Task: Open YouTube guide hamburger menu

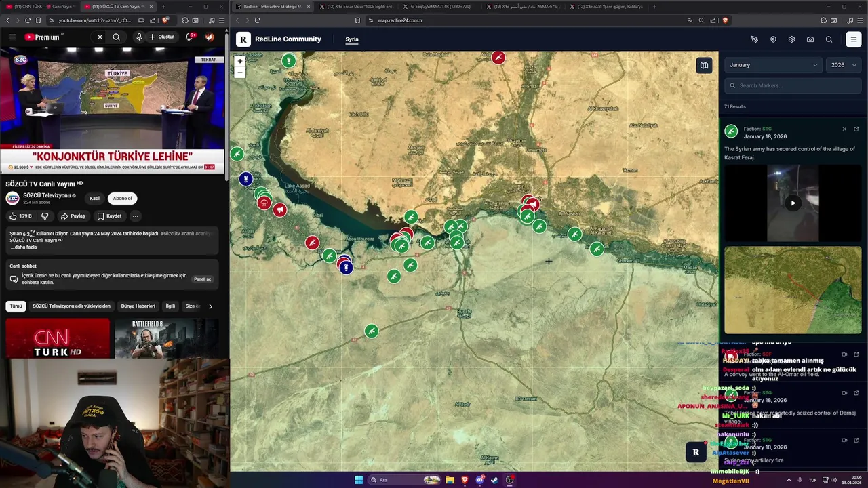Action: point(12,37)
